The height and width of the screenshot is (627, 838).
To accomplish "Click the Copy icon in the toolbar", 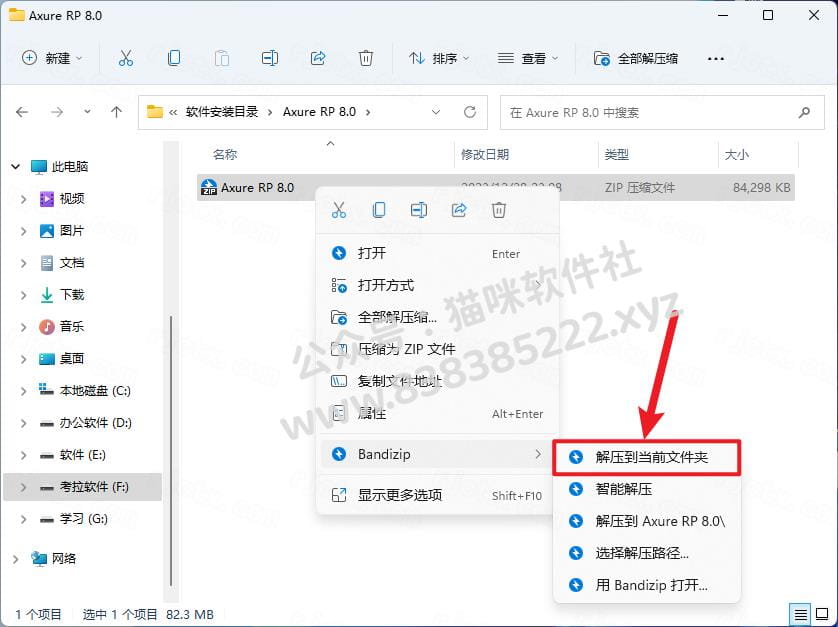I will click(174, 58).
